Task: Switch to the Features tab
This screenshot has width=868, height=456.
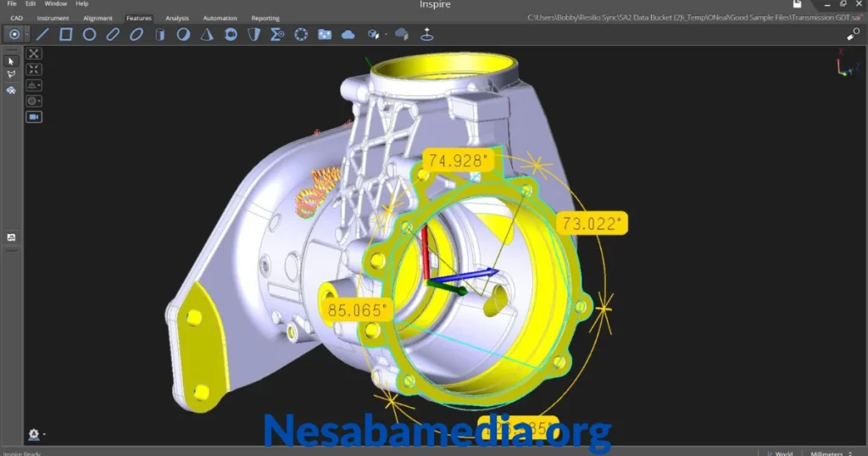Action: (x=139, y=18)
